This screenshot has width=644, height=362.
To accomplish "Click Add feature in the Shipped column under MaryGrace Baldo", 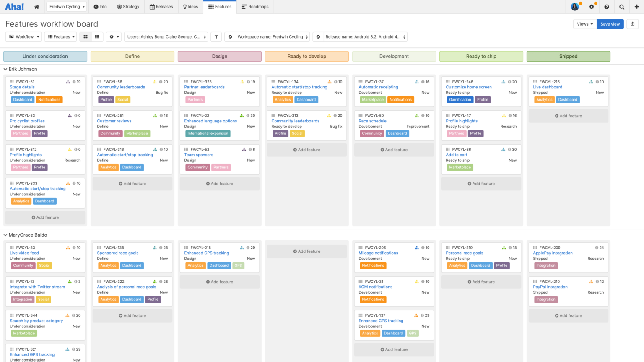I will 568,315.
